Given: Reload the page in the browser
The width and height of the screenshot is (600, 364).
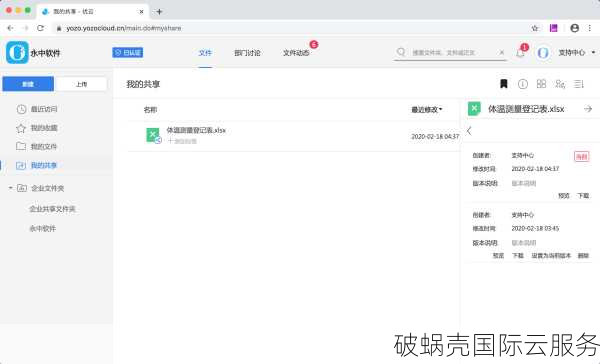Looking at the screenshot, I should coord(41,28).
